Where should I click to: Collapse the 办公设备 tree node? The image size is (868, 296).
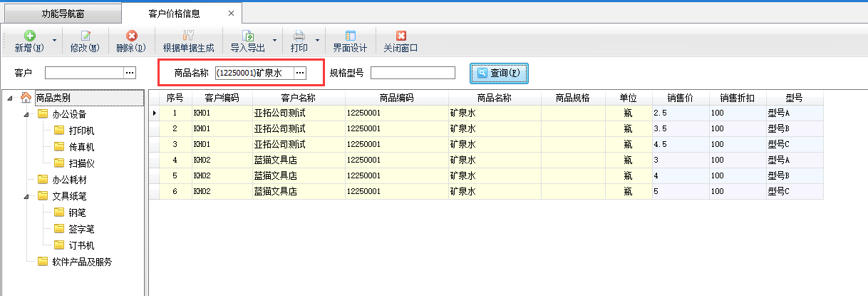26,114
